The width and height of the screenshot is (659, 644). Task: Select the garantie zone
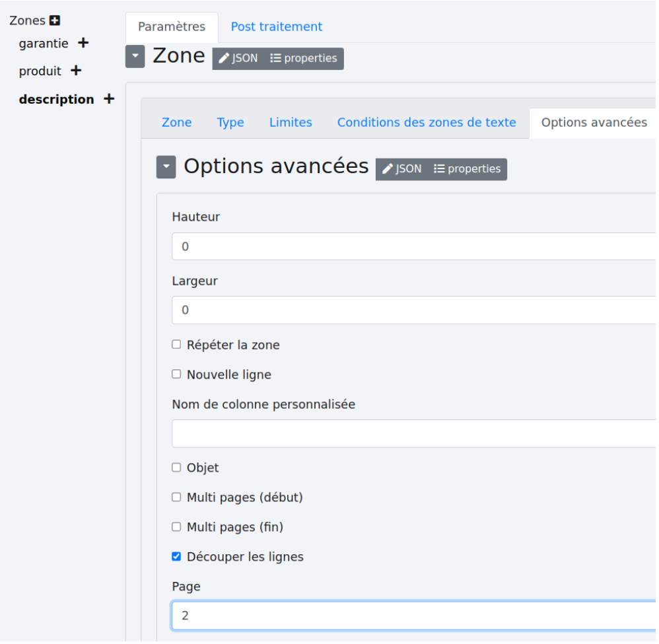(44, 44)
